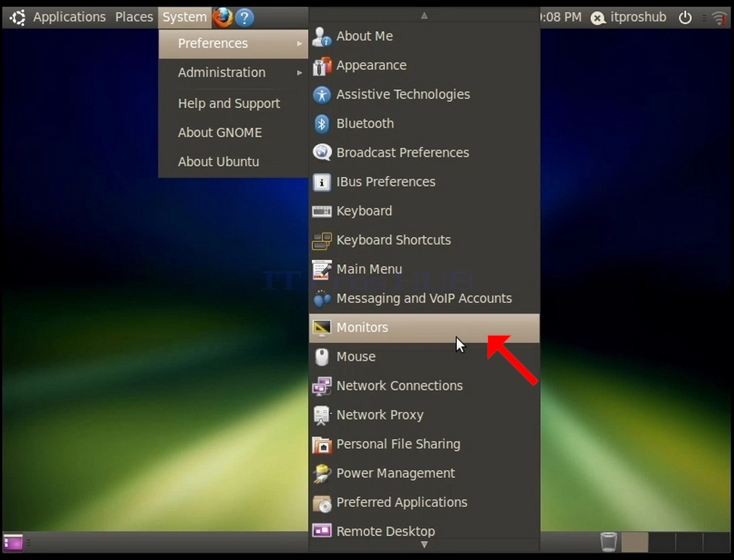Open the Applications menu
This screenshot has width=734, height=560.
70,17
